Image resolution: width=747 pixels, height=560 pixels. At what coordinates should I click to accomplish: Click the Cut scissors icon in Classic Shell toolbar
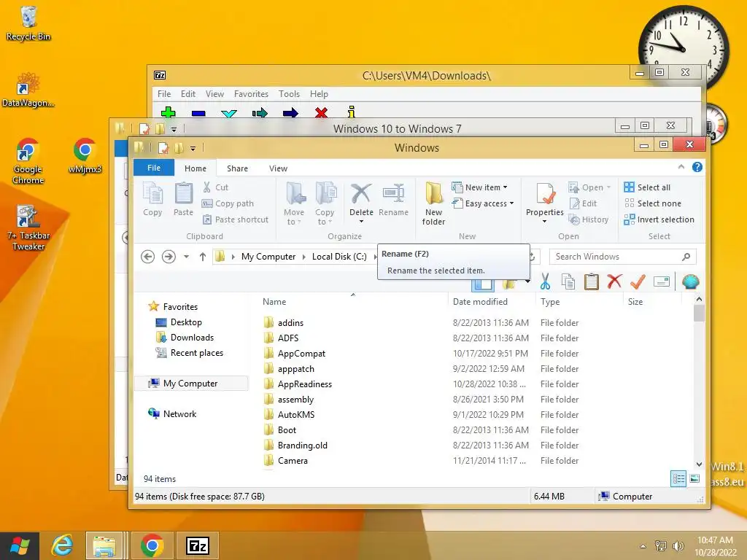545,281
